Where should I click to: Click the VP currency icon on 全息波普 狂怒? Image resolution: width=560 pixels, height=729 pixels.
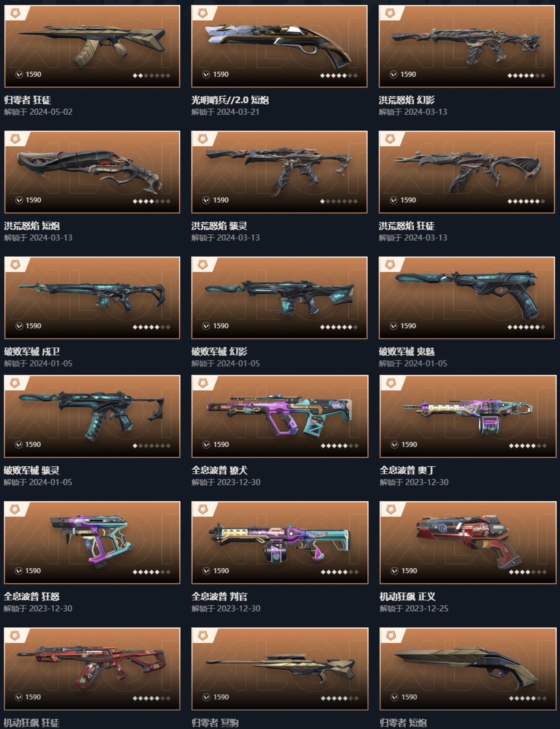click(x=19, y=571)
